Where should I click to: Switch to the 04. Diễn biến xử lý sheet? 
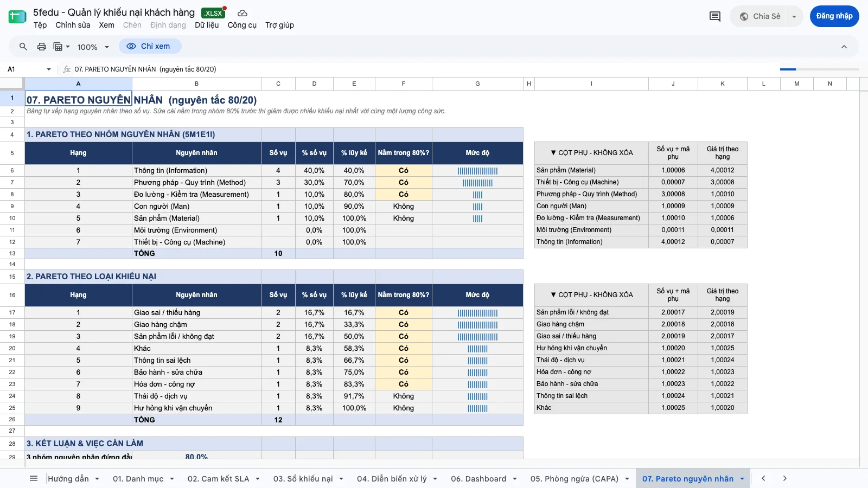point(392,479)
